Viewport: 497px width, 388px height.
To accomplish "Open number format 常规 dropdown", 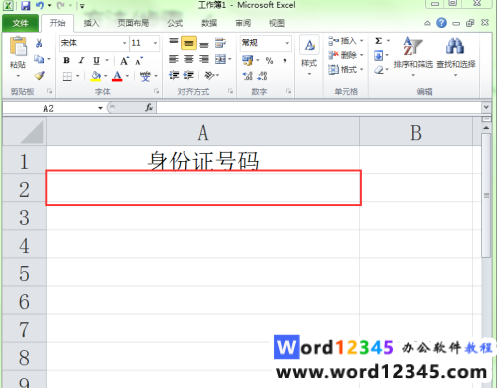I will (287, 43).
